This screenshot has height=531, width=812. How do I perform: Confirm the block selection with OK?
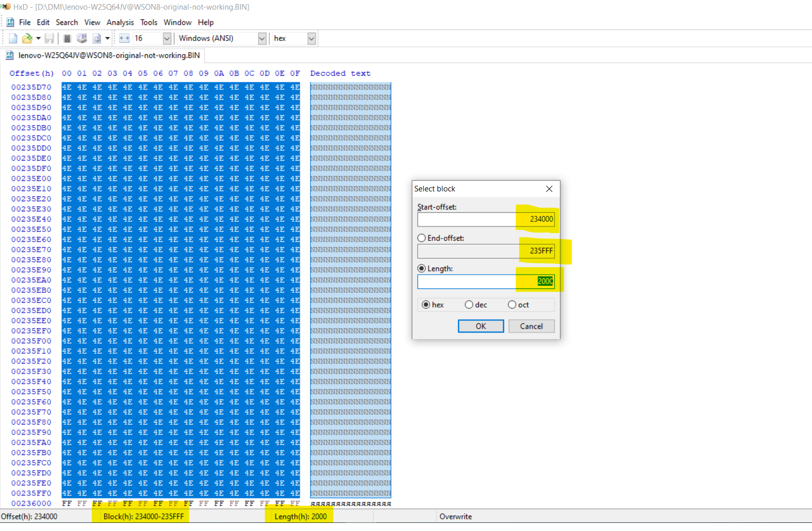[x=481, y=326]
